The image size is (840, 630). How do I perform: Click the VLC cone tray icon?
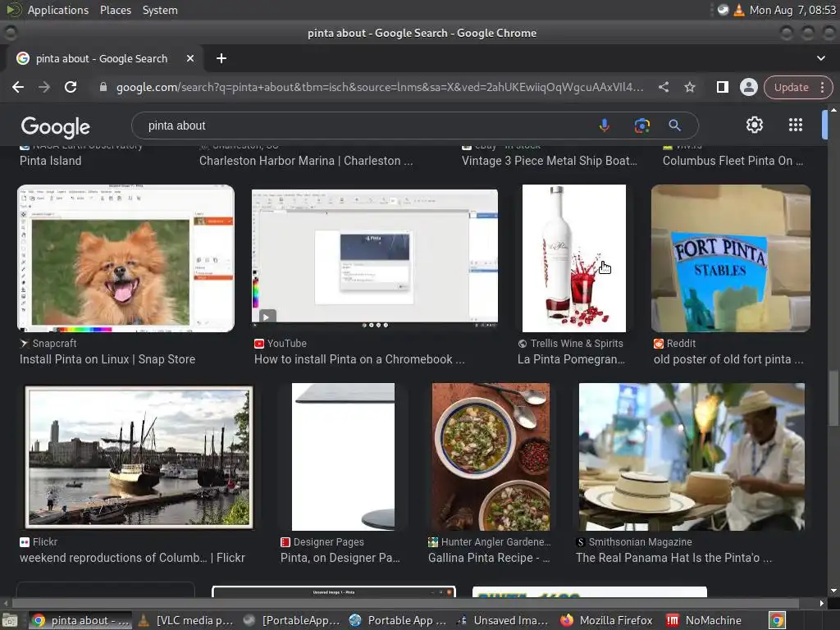[x=739, y=10]
